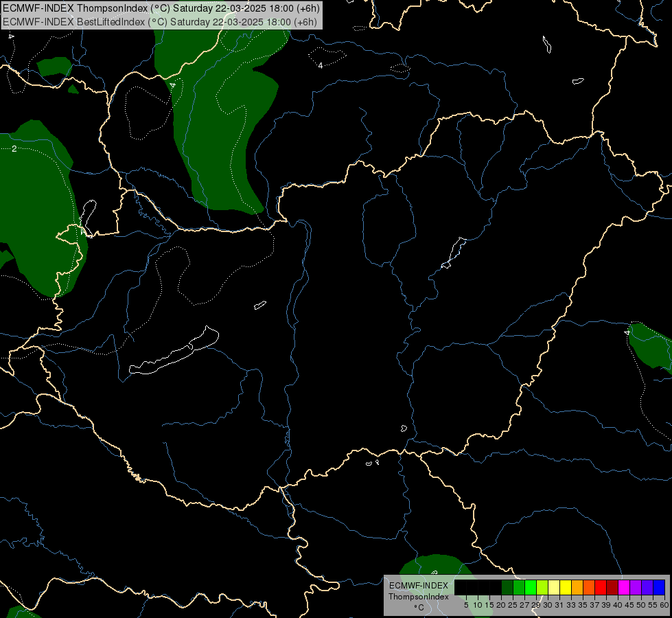Click the legend scale value 10
672x618 pixels.
[x=478, y=605]
